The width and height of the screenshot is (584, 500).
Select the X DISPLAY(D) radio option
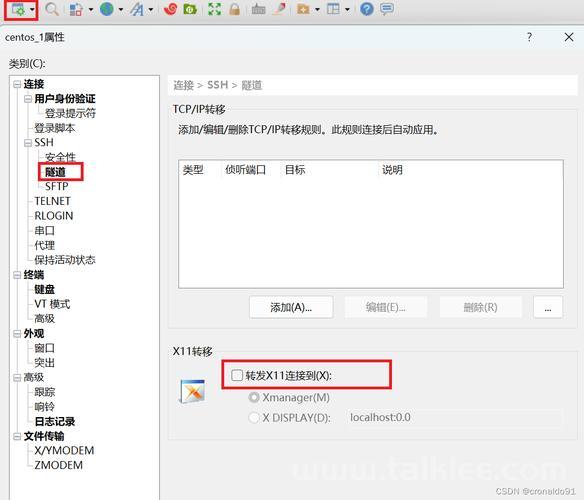[x=254, y=418]
